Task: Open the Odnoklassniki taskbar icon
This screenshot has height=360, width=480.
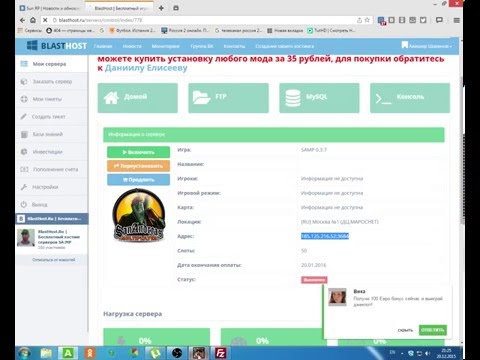Action: [x=90, y=353]
